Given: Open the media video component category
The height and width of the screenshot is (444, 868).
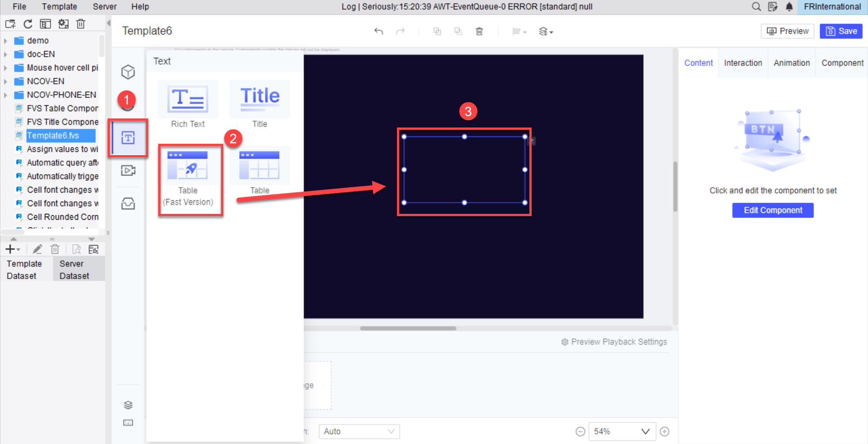Looking at the screenshot, I should (128, 170).
